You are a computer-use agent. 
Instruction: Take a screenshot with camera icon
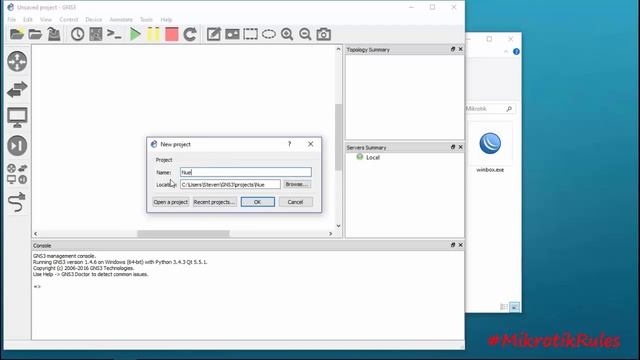point(324,34)
